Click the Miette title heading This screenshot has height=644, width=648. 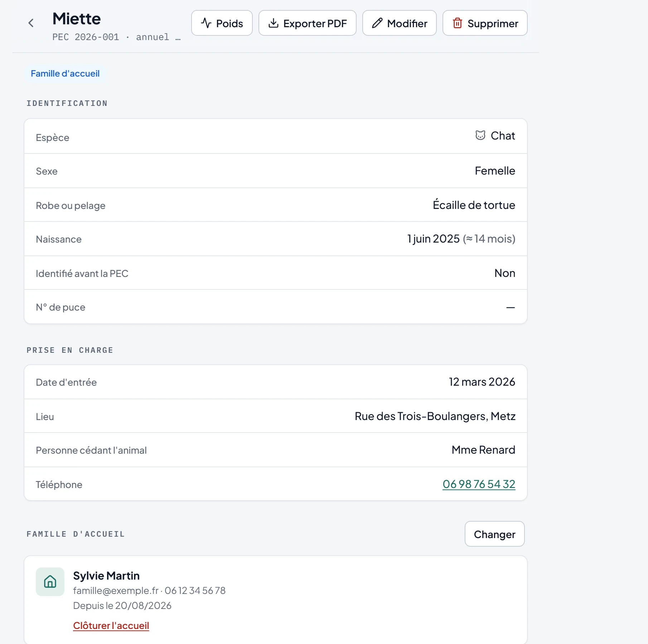tap(77, 19)
